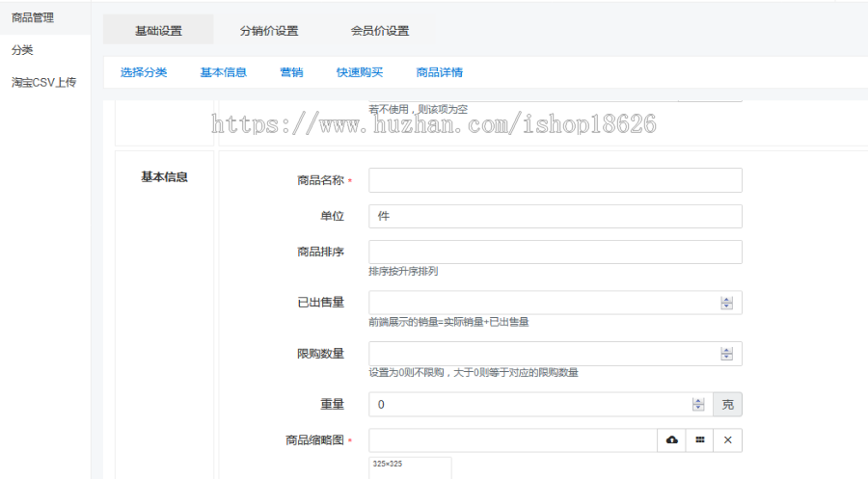The width and height of the screenshot is (868, 479).
Task: Jump to 快速购买 section
Action: [360, 72]
